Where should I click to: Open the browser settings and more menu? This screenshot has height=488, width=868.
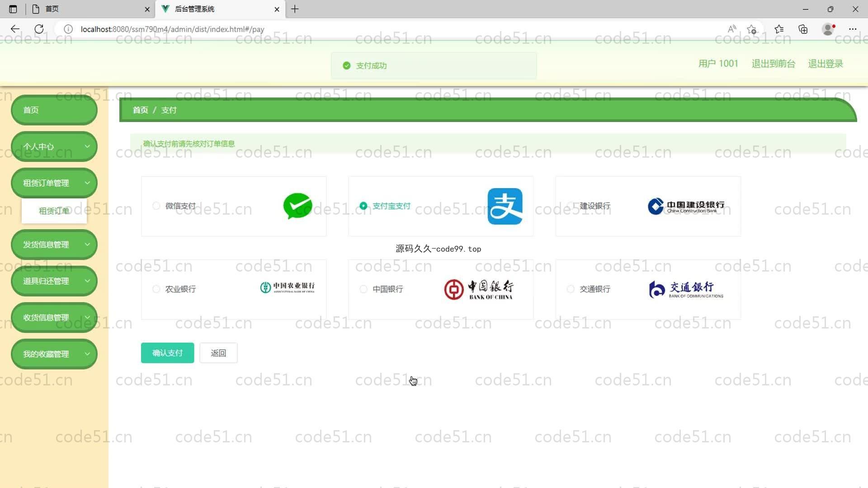click(853, 29)
